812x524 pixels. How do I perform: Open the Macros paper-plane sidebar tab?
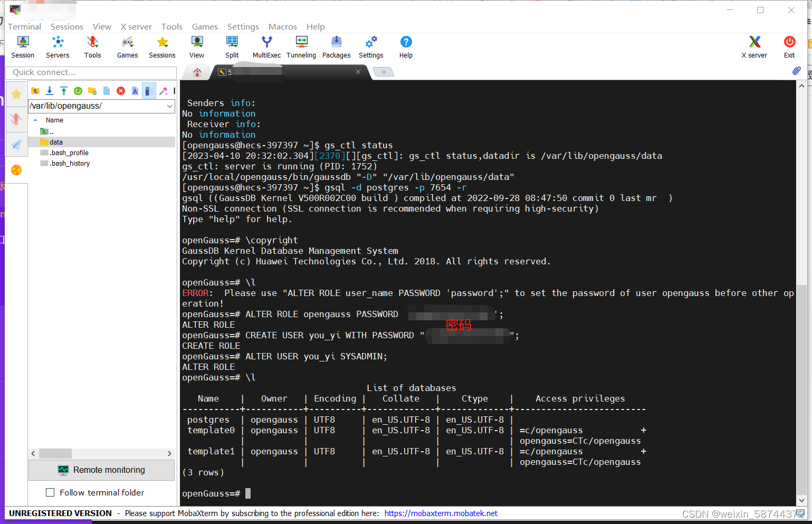(x=16, y=144)
